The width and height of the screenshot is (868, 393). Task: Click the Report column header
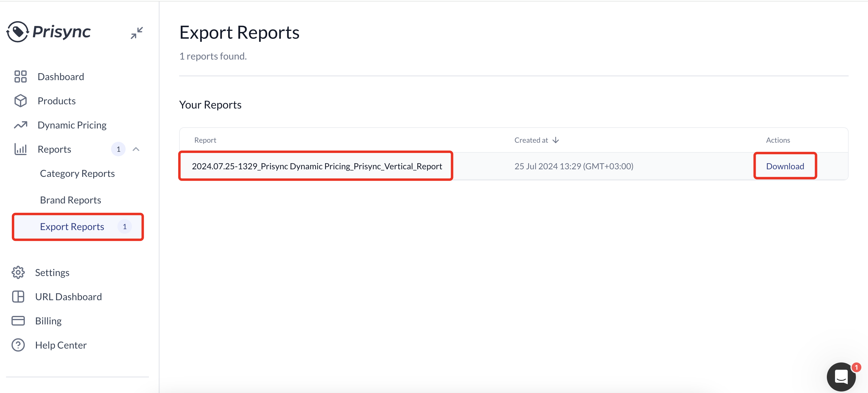(x=205, y=140)
